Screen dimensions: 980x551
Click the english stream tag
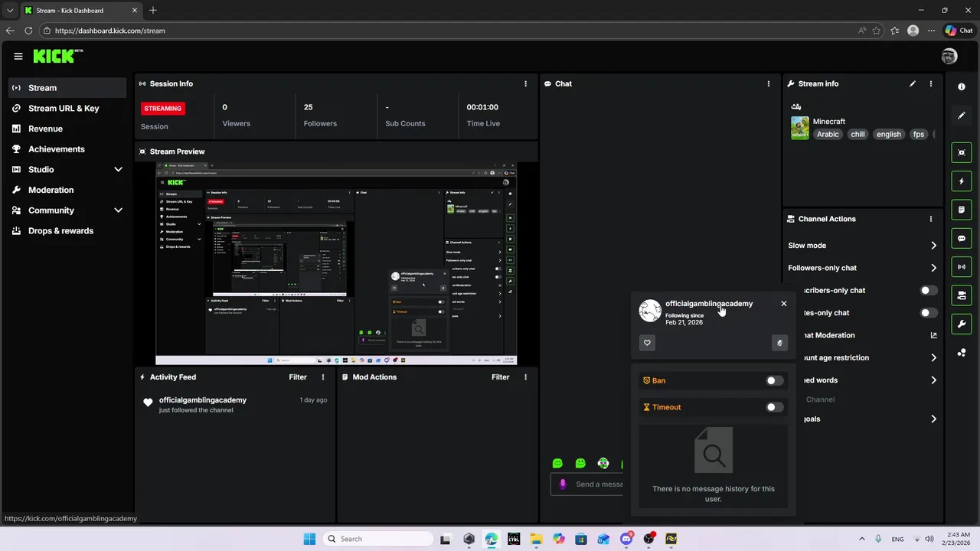889,134
